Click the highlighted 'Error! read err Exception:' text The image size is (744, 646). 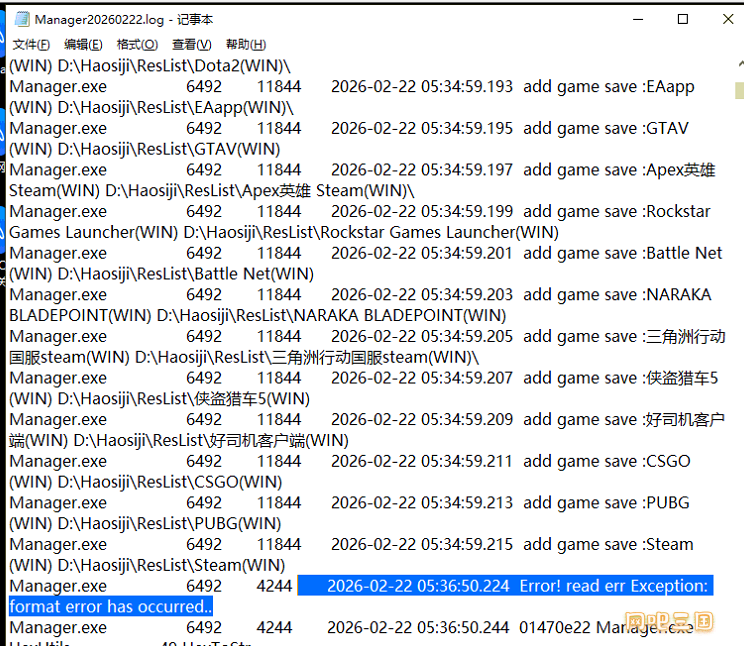pos(614,586)
